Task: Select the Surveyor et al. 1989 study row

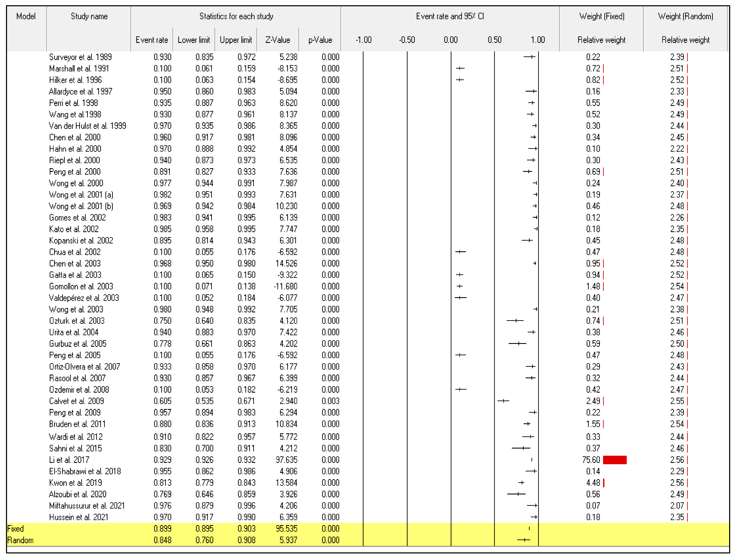Action: click(x=80, y=57)
